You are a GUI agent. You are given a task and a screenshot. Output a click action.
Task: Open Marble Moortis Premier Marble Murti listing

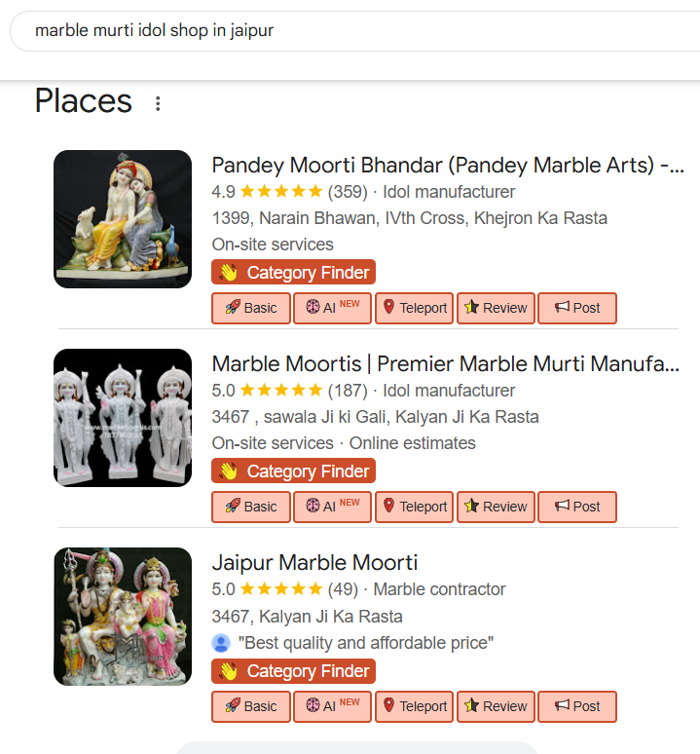[x=445, y=364]
